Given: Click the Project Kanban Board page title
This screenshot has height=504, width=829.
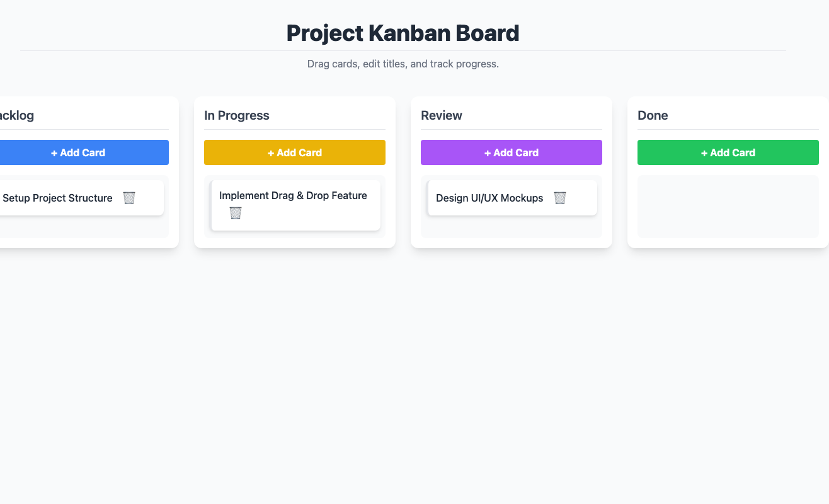Looking at the screenshot, I should (x=403, y=33).
